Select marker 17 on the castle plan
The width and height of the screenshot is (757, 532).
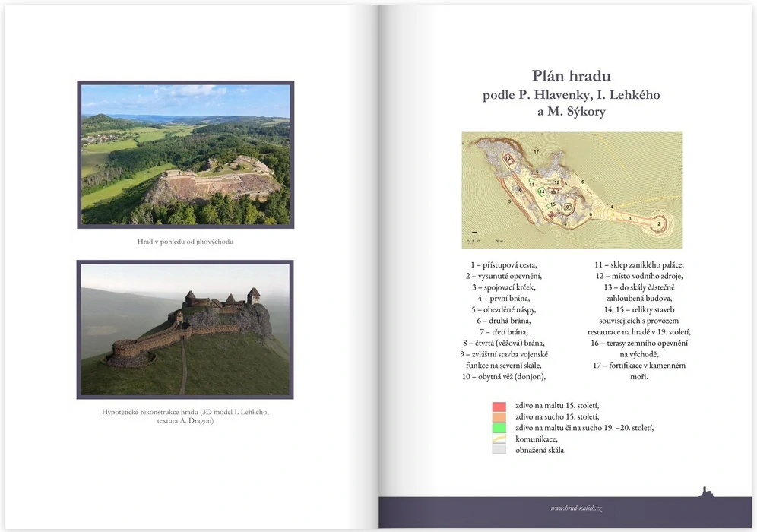point(536,152)
